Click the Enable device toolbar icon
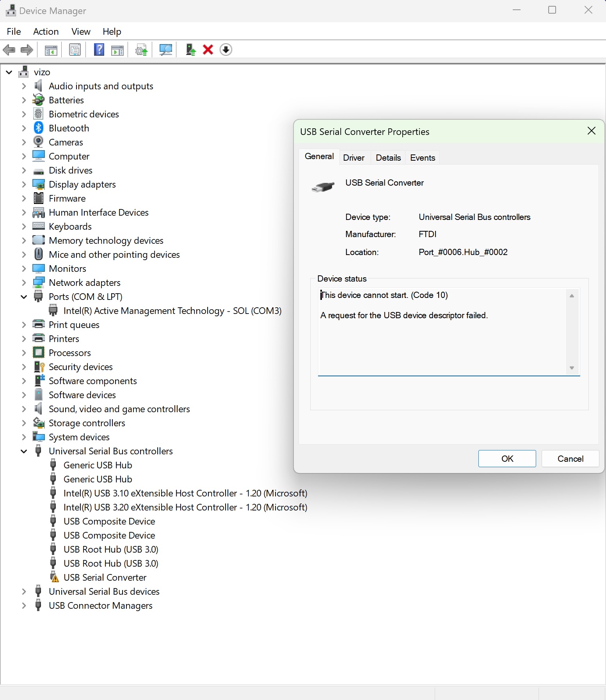606x700 pixels. pos(190,50)
